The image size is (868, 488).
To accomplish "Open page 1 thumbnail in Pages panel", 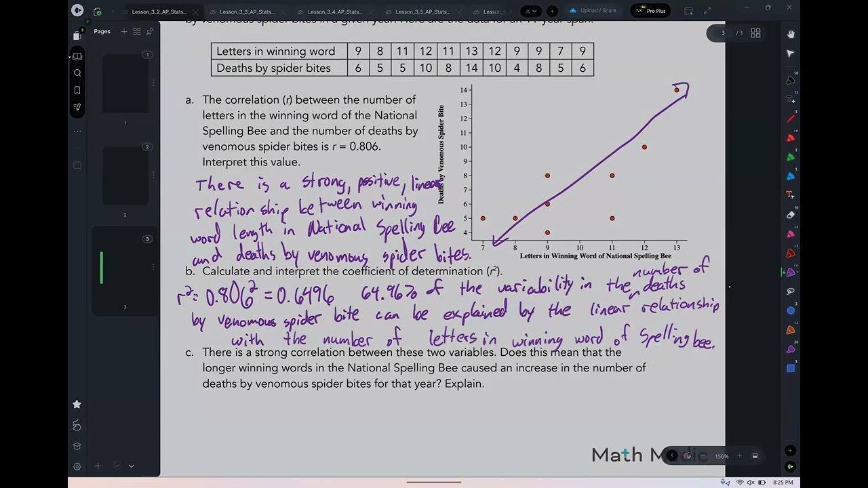I will pyautogui.click(x=125, y=83).
